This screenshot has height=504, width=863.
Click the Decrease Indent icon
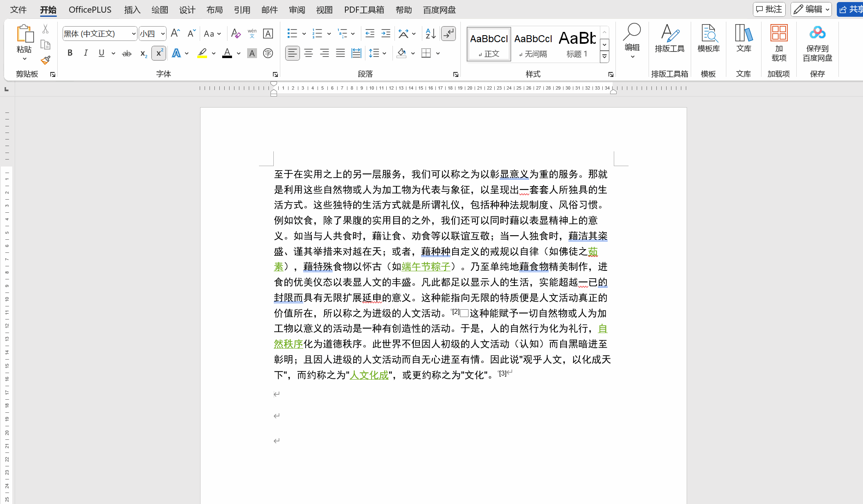coord(370,34)
